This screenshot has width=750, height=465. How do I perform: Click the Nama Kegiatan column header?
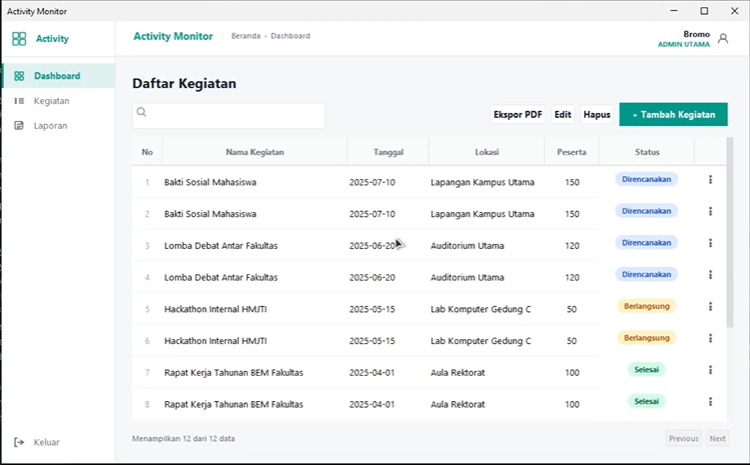click(255, 152)
